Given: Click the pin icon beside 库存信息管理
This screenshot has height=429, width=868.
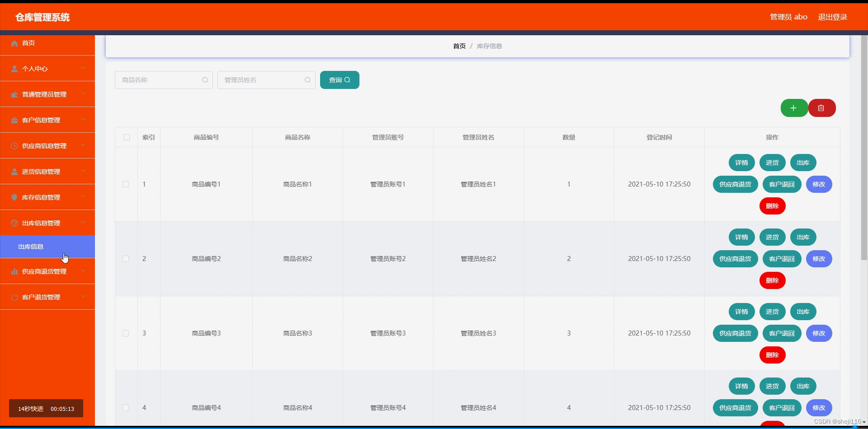Looking at the screenshot, I should [x=14, y=197].
